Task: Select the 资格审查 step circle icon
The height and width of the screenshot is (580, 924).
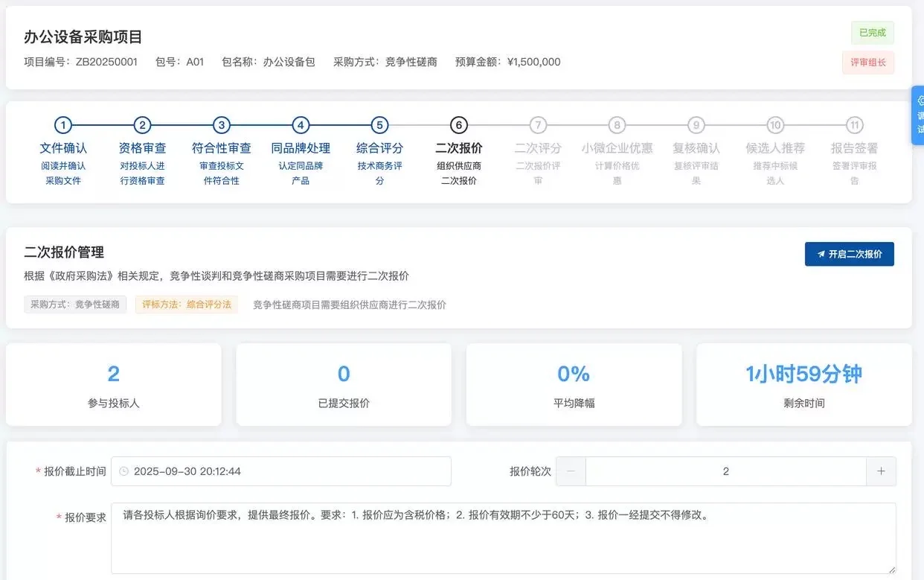Action: (142, 125)
